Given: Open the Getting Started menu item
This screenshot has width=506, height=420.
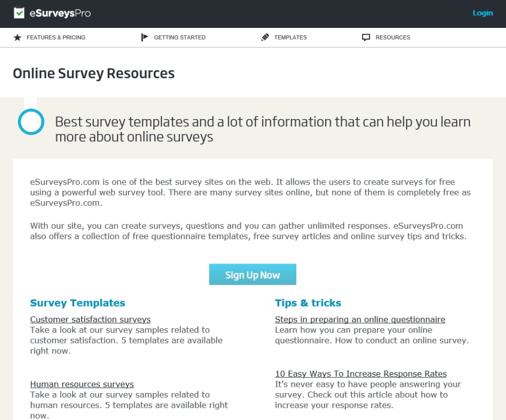Looking at the screenshot, I should click(x=179, y=37).
